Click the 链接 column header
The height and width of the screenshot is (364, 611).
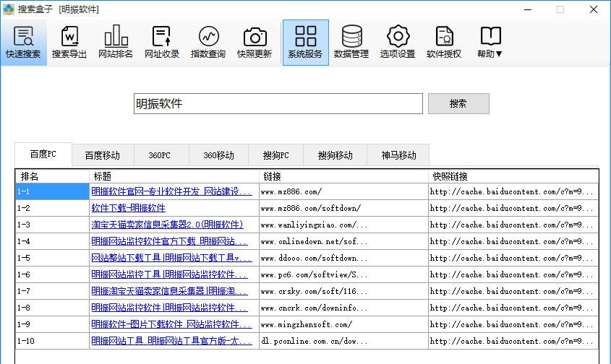point(343,176)
